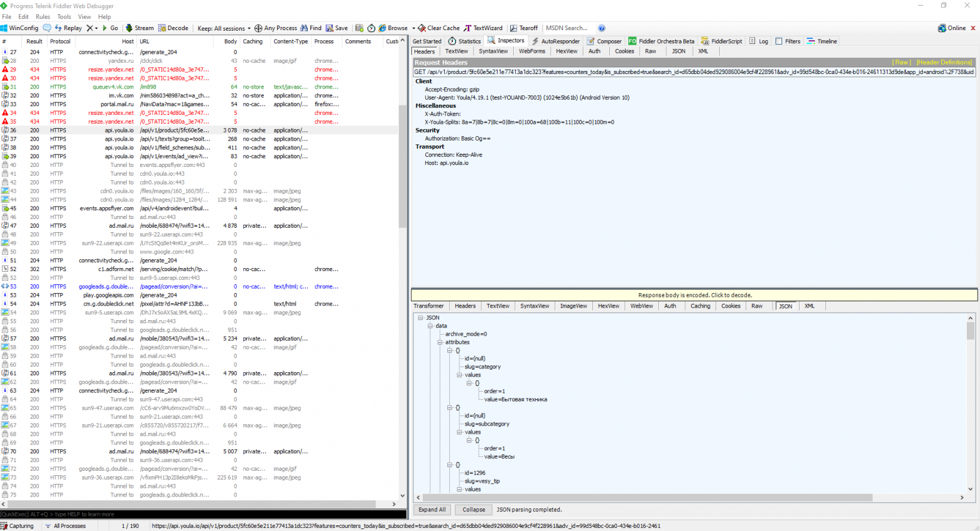Open WinConfig from the toolbar
Screen dimensions: 980x531
pos(19,28)
